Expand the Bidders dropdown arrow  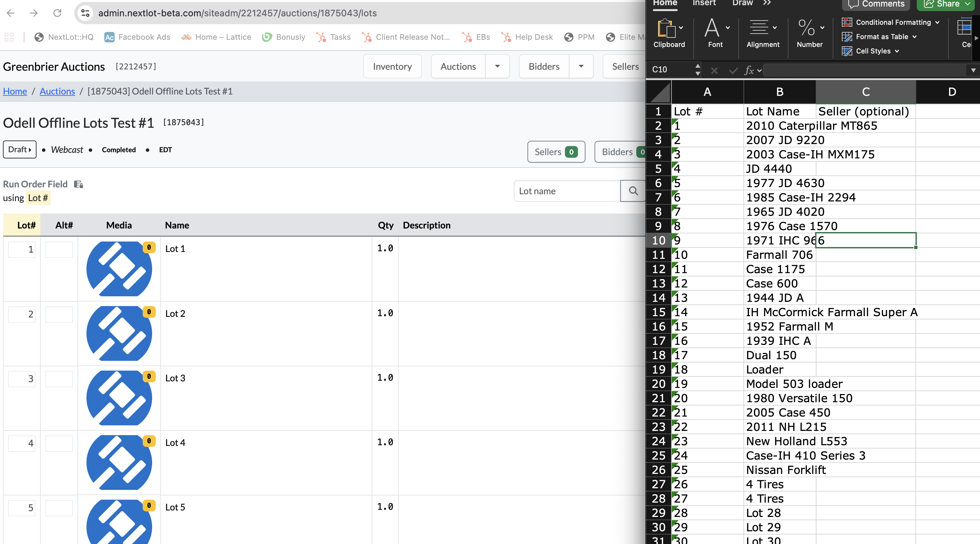click(x=581, y=66)
